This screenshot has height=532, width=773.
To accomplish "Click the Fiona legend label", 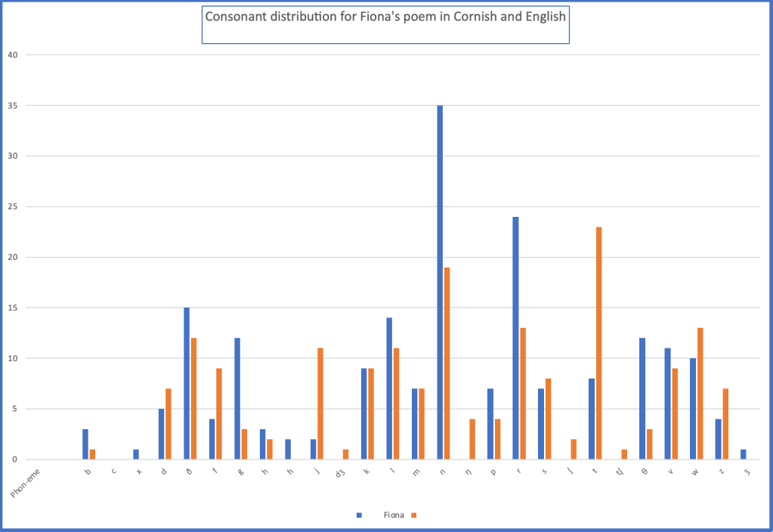I will 393,515.
